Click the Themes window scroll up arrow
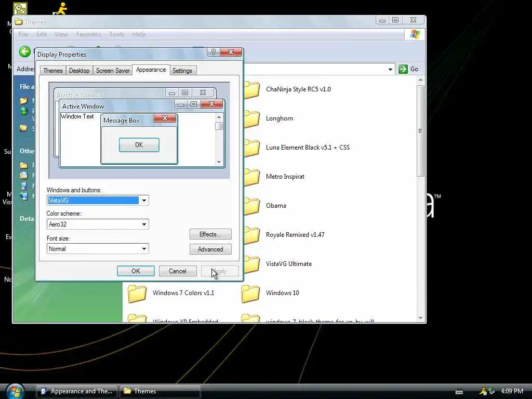This screenshot has height=399, width=532. point(420,80)
